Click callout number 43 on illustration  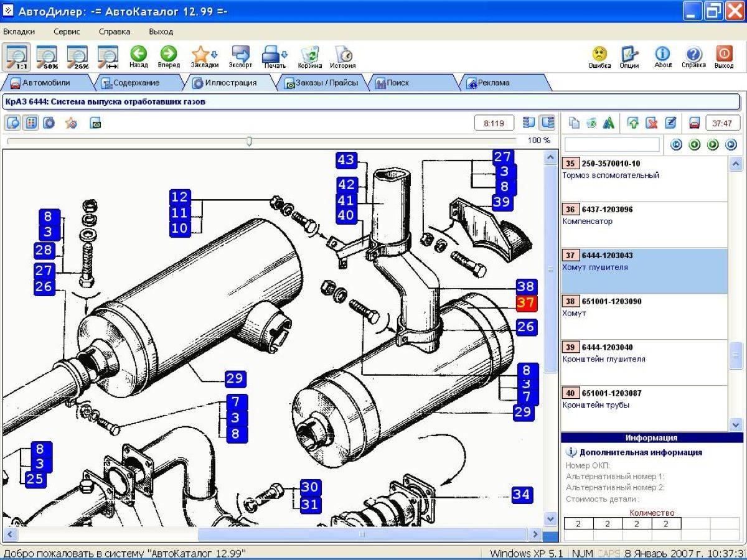[345, 160]
